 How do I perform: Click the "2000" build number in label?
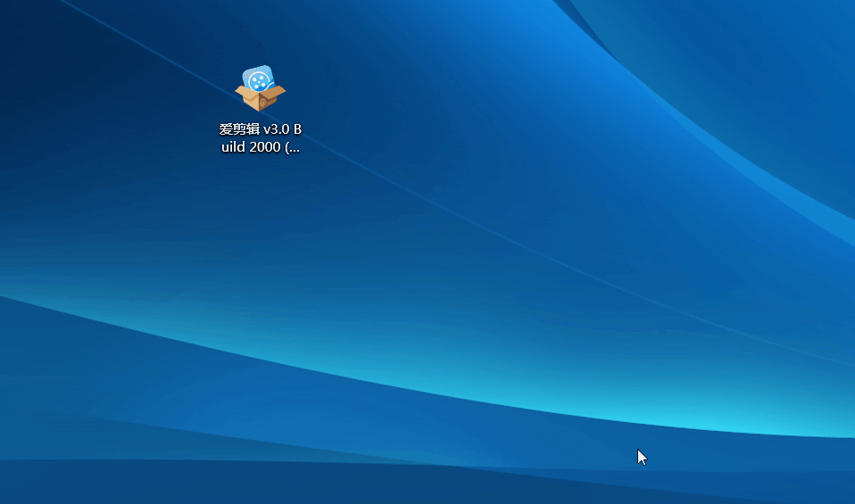tap(264, 147)
